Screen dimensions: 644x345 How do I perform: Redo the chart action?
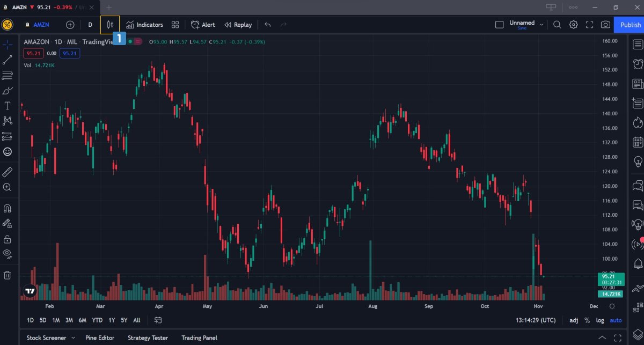pos(283,25)
